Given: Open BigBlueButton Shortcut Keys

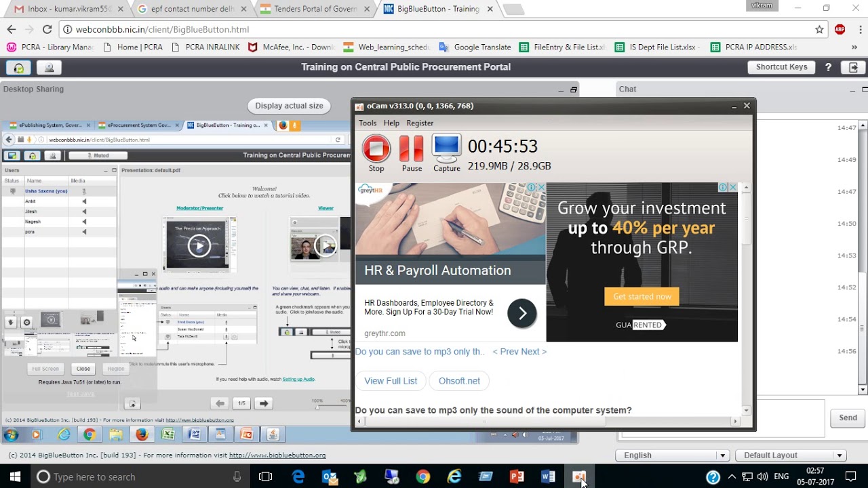Looking at the screenshot, I should coord(781,67).
